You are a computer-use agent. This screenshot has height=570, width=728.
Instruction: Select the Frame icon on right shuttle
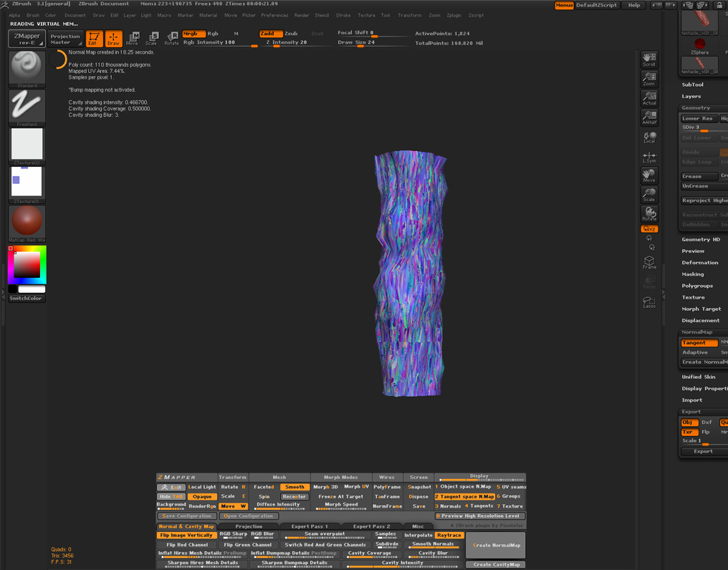click(x=649, y=261)
